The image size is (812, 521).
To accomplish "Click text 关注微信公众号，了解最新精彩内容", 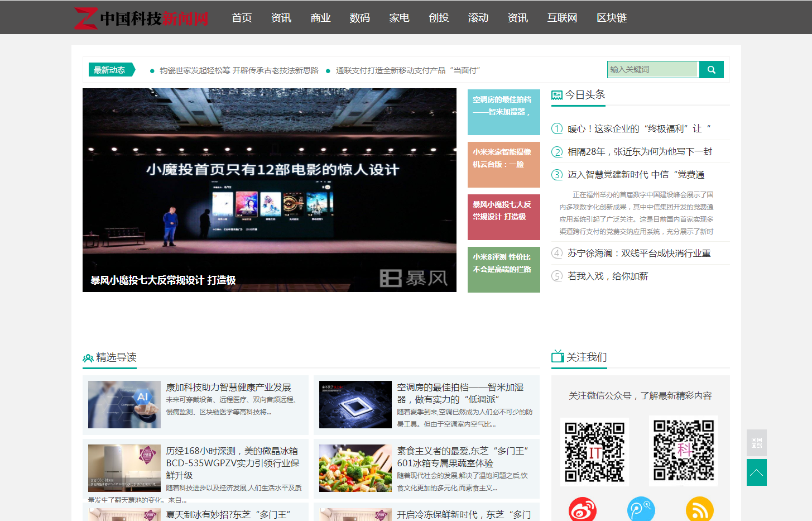I will coord(640,396).
